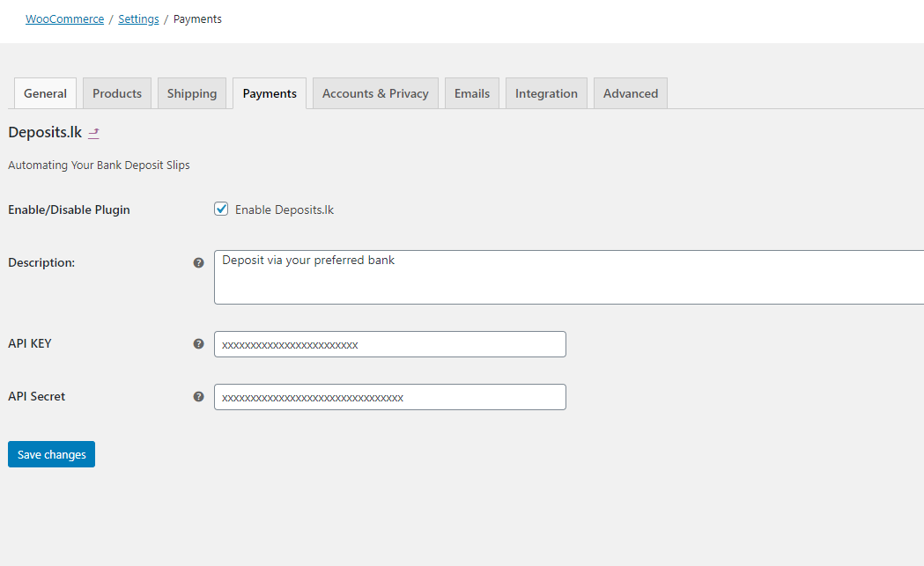Click the 'Automating Your Bank Deposit Slips' text

(x=99, y=165)
